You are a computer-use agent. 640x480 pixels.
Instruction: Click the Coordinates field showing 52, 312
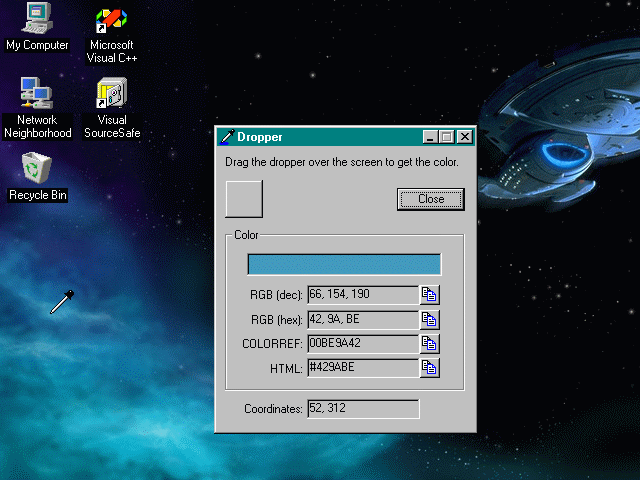[363, 409]
